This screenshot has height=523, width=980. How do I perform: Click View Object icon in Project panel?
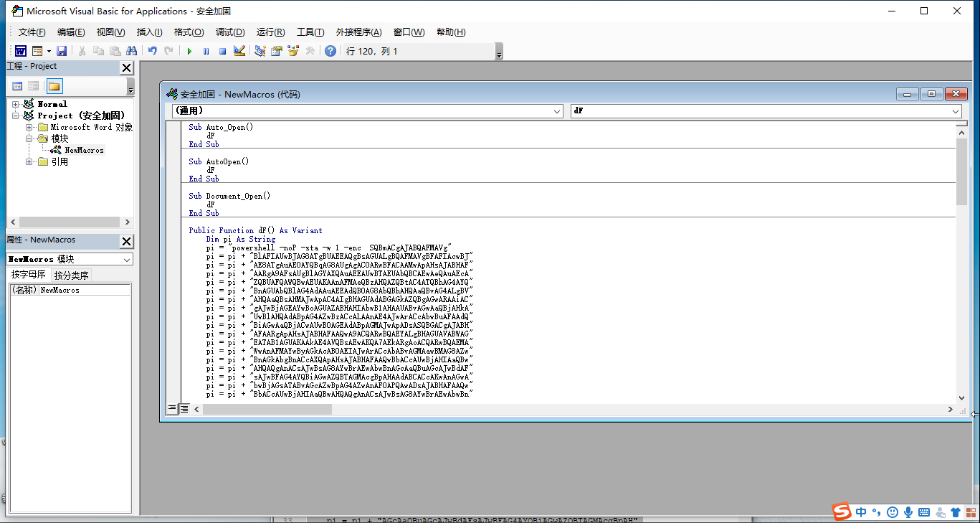(33, 86)
